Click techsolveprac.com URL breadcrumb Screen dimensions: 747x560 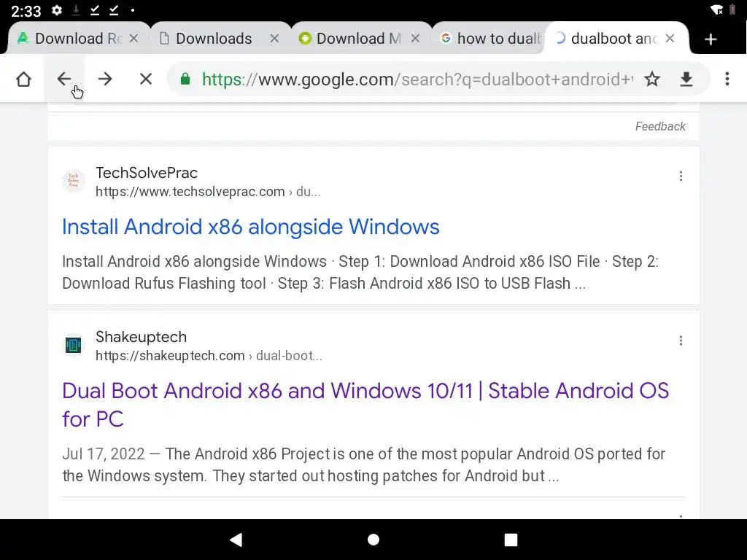click(208, 192)
